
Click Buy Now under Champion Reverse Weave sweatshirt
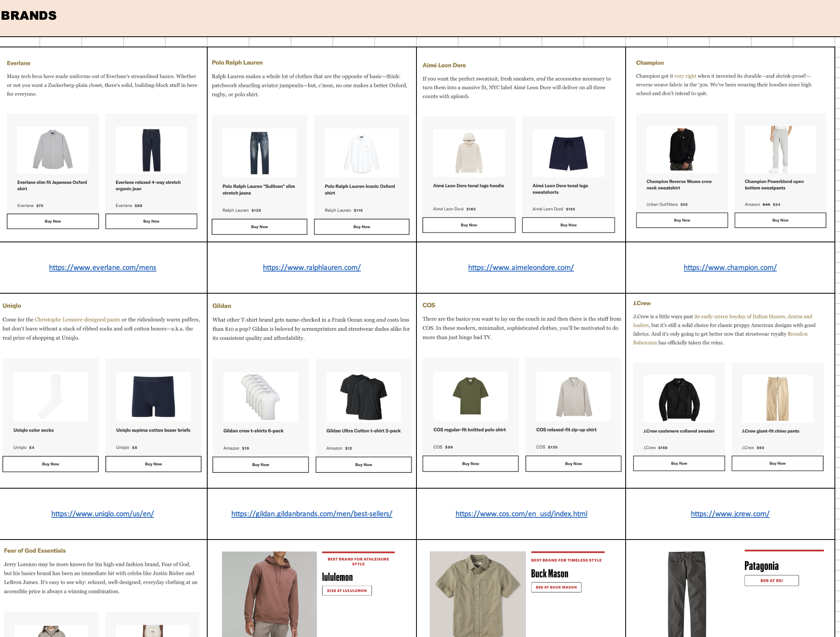point(682,220)
